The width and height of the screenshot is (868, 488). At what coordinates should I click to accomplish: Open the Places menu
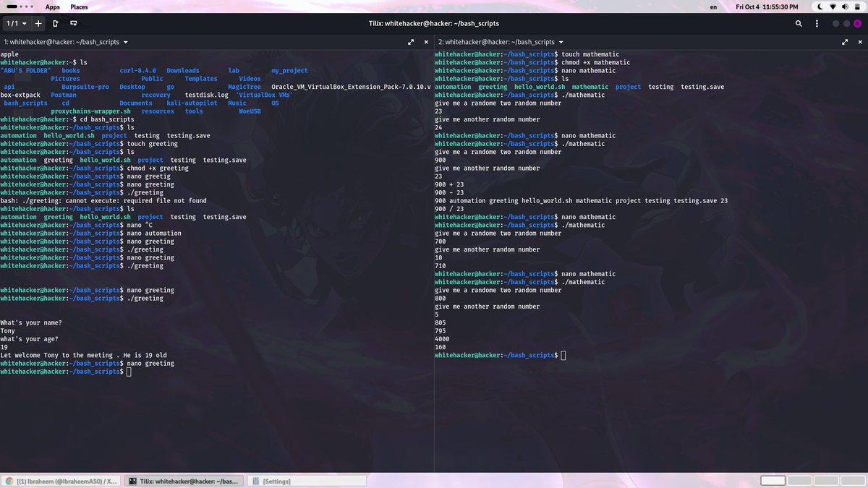click(x=79, y=7)
